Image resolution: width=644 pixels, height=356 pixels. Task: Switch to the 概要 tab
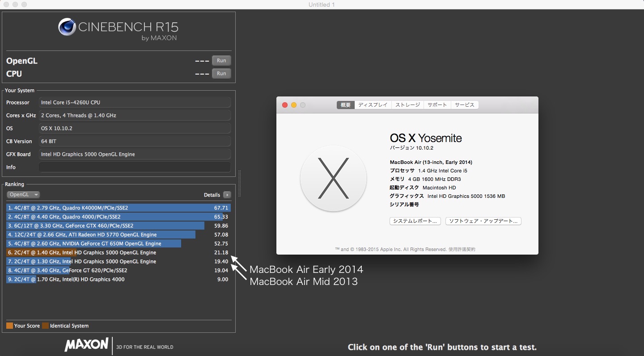tap(346, 105)
